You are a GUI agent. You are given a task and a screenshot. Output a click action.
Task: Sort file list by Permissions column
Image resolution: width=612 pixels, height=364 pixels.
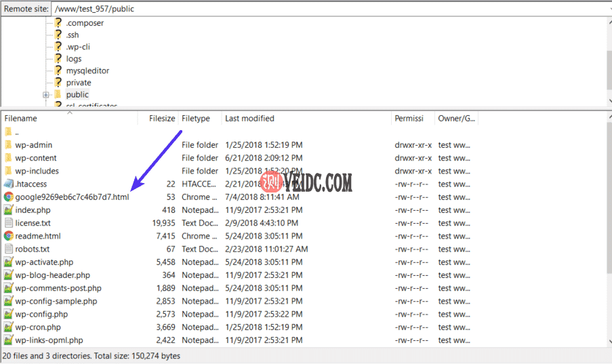413,119
